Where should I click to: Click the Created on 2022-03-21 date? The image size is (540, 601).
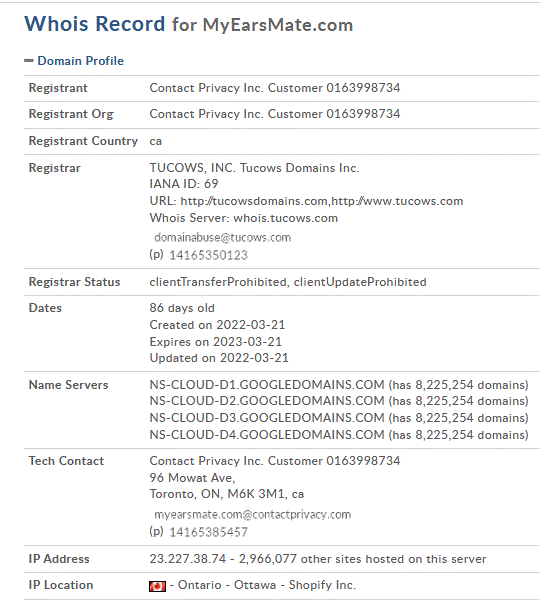pos(217,325)
